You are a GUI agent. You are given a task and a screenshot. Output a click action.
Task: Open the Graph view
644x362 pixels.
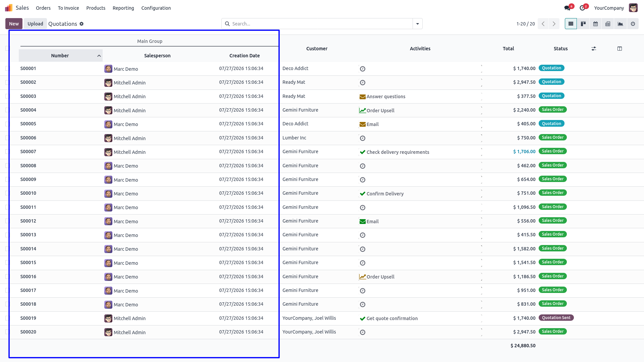point(620,24)
